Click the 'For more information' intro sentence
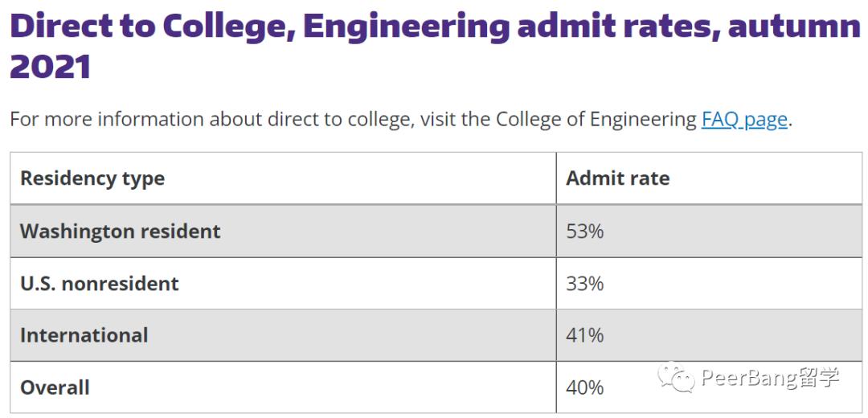 (241, 119)
